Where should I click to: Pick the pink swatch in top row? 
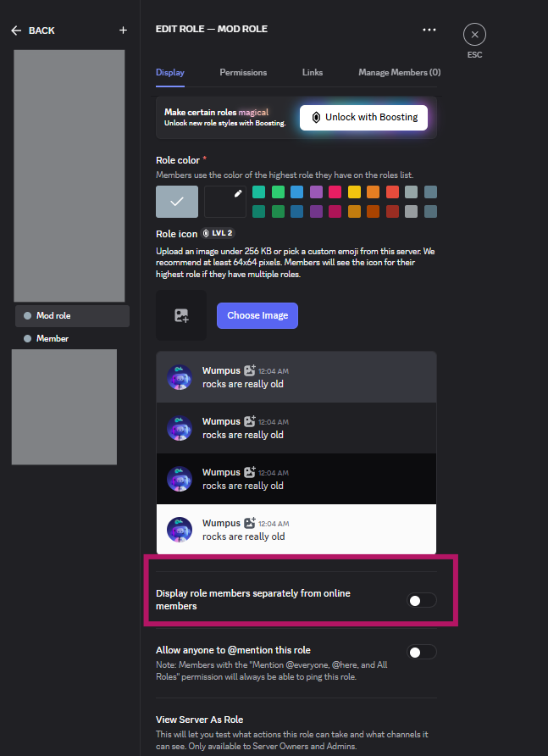click(x=335, y=192)
